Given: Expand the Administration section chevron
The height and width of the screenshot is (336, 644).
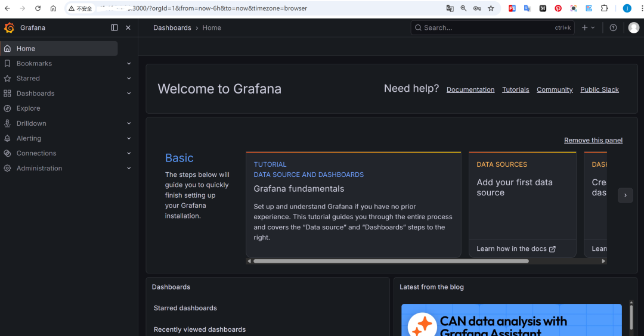Looking at the screenshot, I should (x=129, y=168).
